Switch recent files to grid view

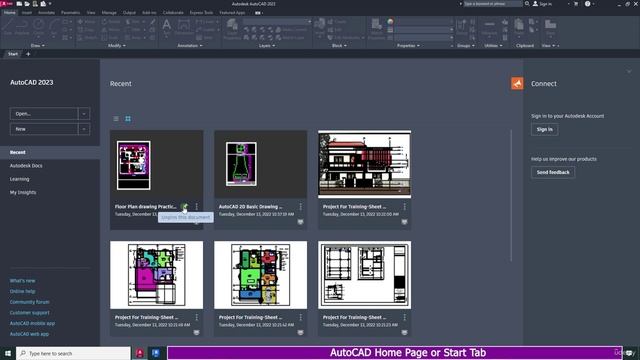(128, 119)
